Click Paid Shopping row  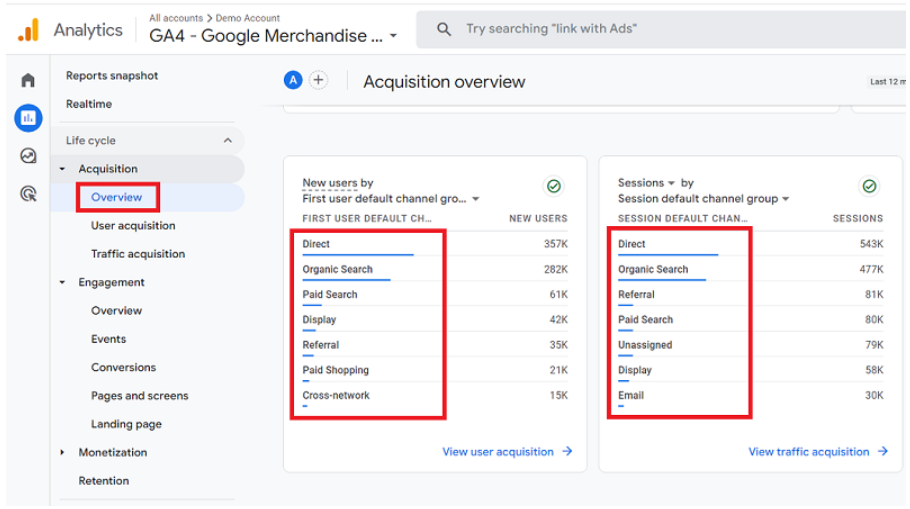tap(435, 370)
